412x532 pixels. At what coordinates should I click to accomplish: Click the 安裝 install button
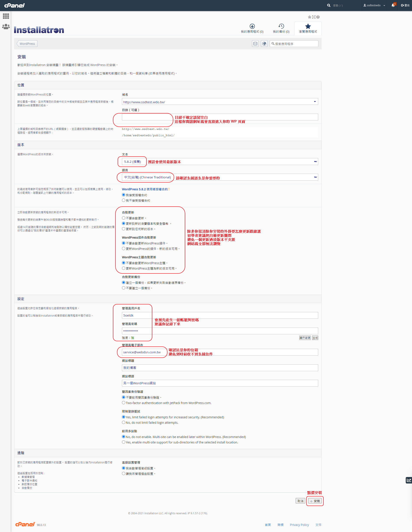coord(315,501)
